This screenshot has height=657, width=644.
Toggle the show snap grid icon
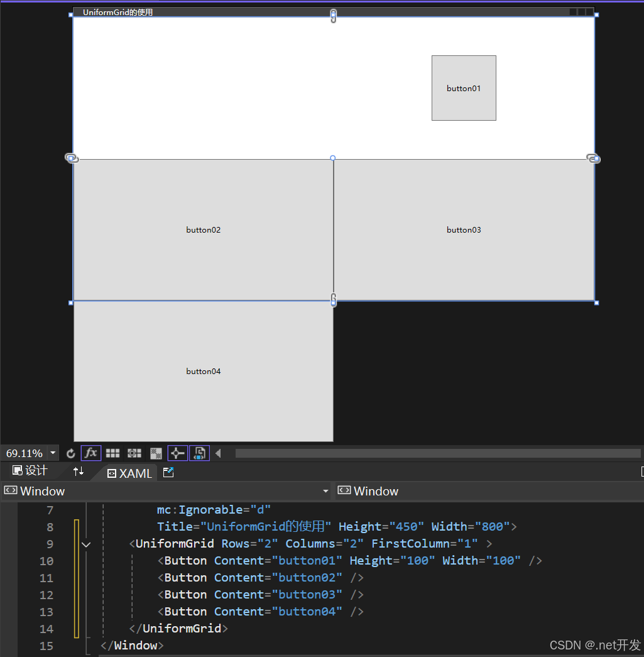tap(112, 453)
